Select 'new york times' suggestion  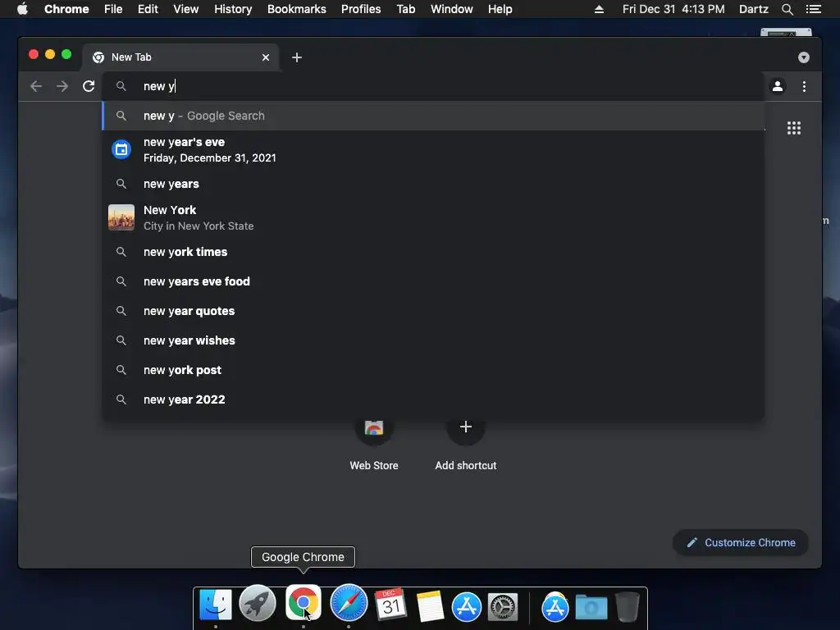point(433,252)
